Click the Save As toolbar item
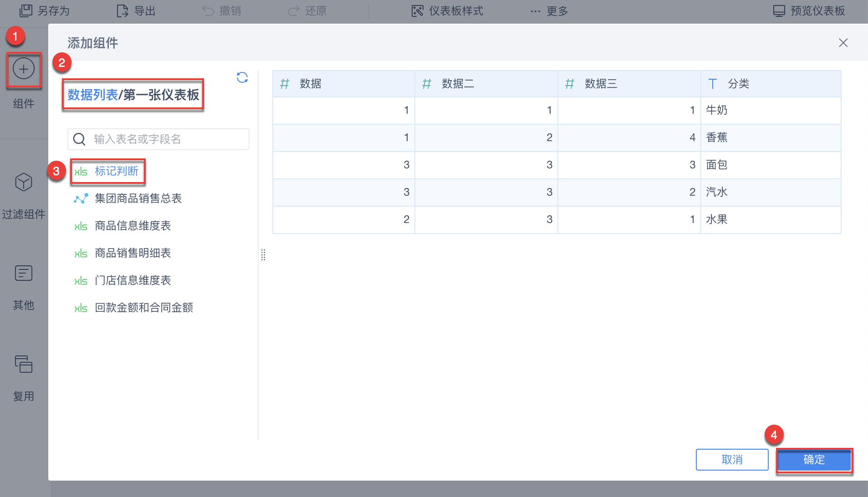Viewport: 868px width, 497px height. pyautogui.click(x=45, y=11)
